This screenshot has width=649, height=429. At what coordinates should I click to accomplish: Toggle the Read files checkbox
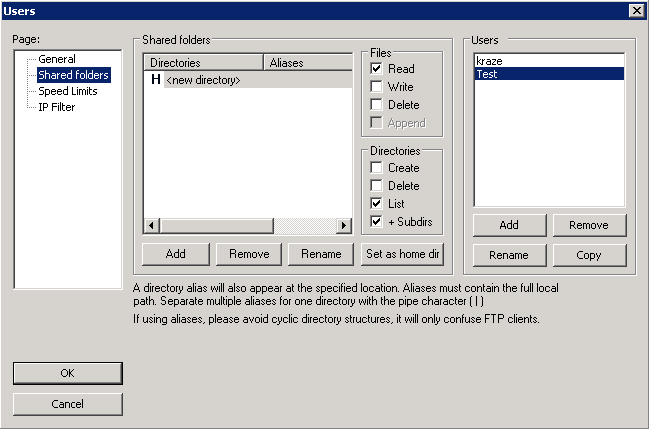377,69
